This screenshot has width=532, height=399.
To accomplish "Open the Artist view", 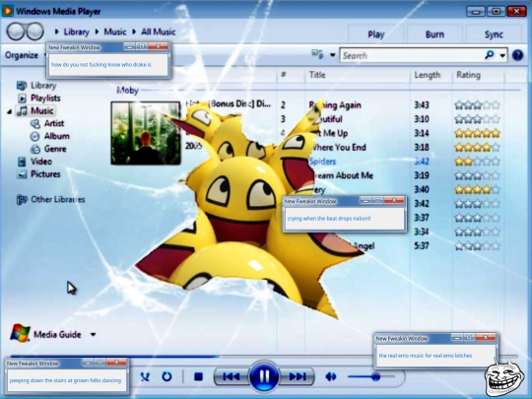I will (x=54, y=123).
